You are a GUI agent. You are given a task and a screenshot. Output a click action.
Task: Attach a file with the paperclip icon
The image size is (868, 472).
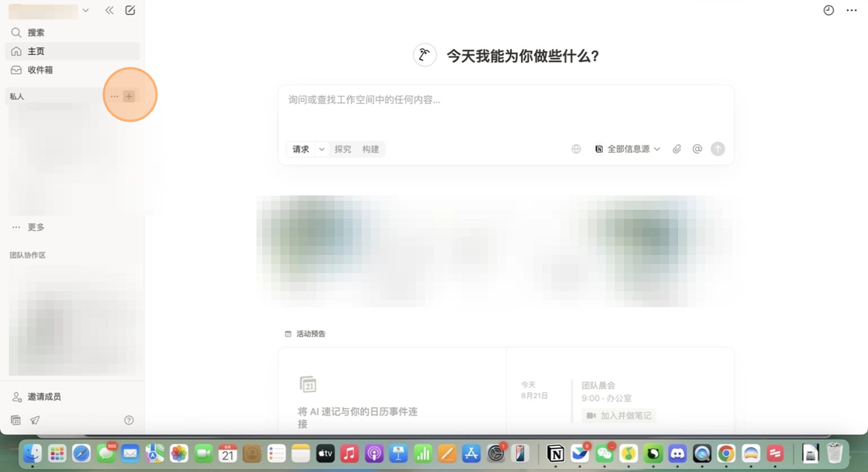[x=677, y=148]
